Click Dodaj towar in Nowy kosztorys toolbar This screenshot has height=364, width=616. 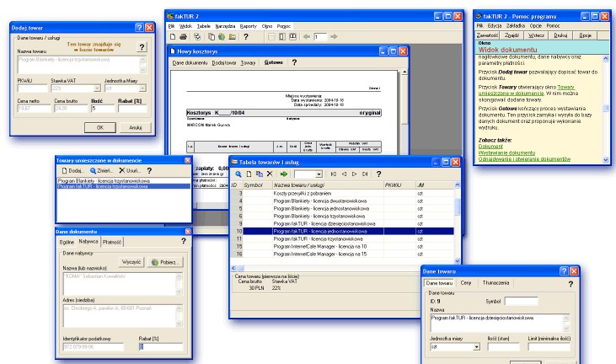point(224,62)
